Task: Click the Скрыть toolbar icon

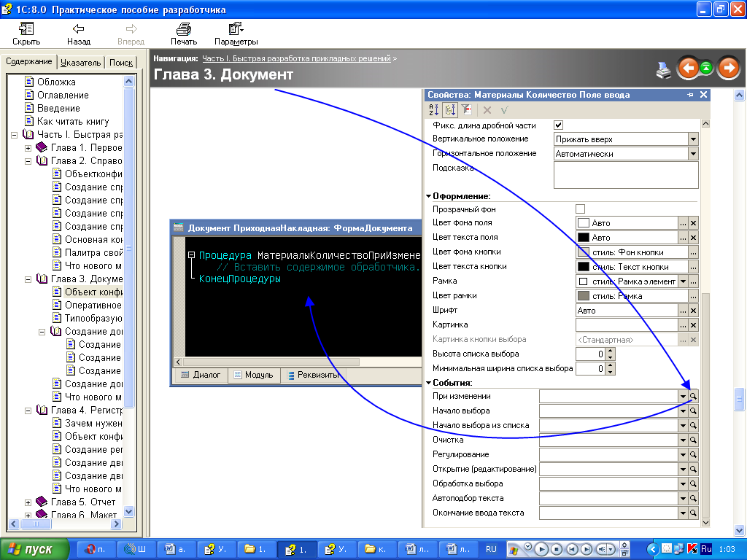Action: point(26,29)
